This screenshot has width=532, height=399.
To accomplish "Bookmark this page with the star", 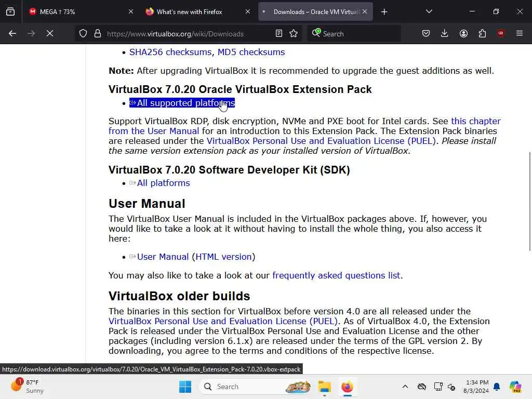I will click(294, 34).
